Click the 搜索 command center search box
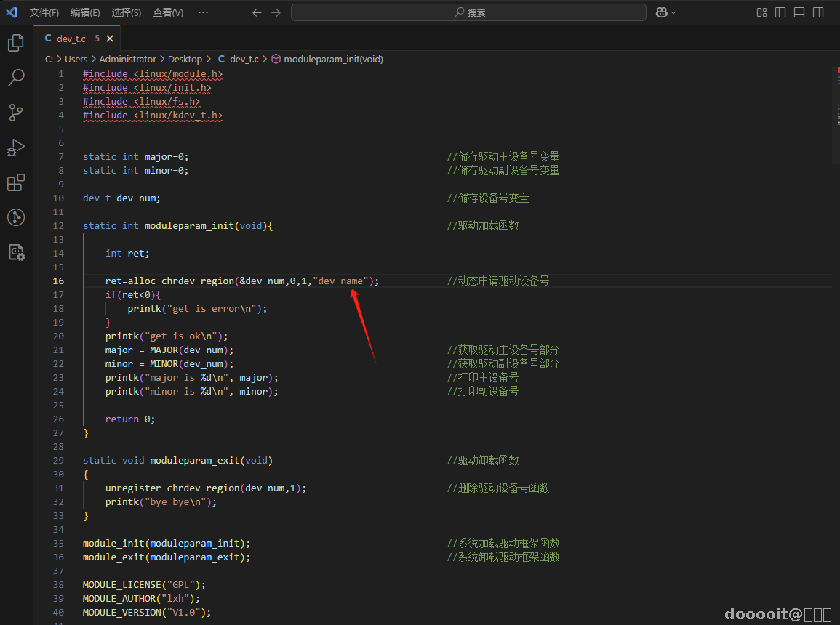 click(x=468, y=12)
